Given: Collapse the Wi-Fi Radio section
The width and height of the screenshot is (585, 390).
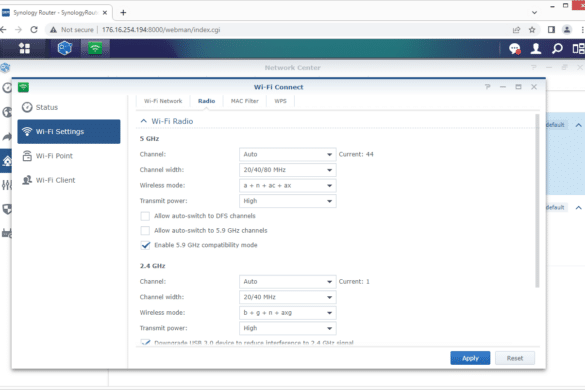Looking at the screenshot, I should click(x=144, y=121).
